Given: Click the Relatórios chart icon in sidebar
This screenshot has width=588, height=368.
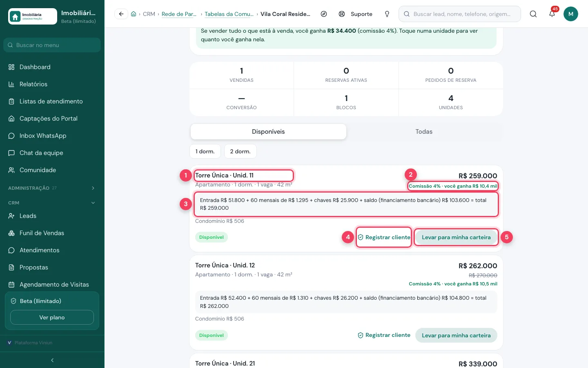Looking at the screenshot, I should (11, 84).
